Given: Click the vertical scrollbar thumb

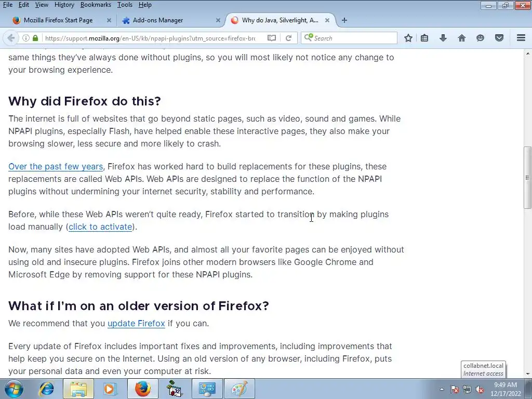Looking at the screenshot, I should pyautogui.click(x=527, y=177).
